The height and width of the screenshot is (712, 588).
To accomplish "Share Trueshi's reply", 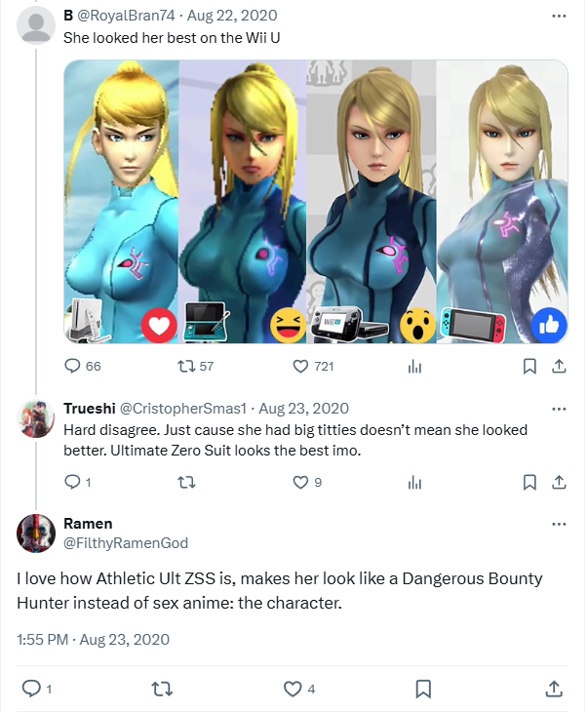I will pyautogui.click(x=559, y=482).
